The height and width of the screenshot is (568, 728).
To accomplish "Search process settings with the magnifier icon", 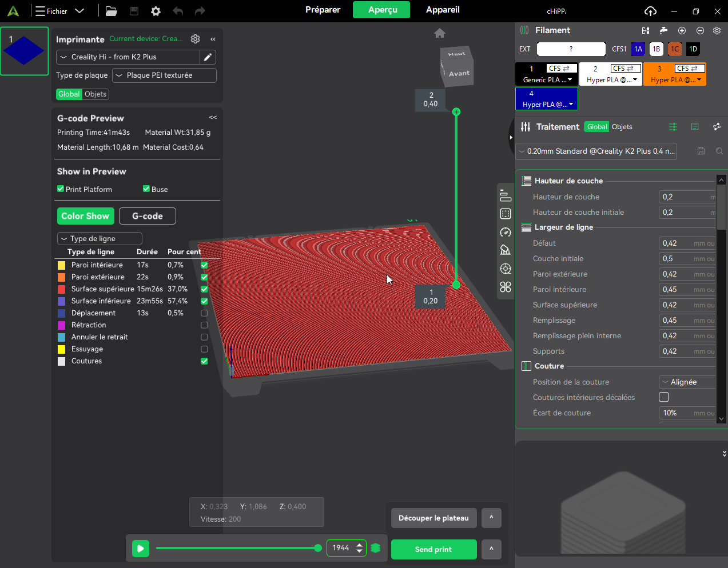I will tap(719, 151).
